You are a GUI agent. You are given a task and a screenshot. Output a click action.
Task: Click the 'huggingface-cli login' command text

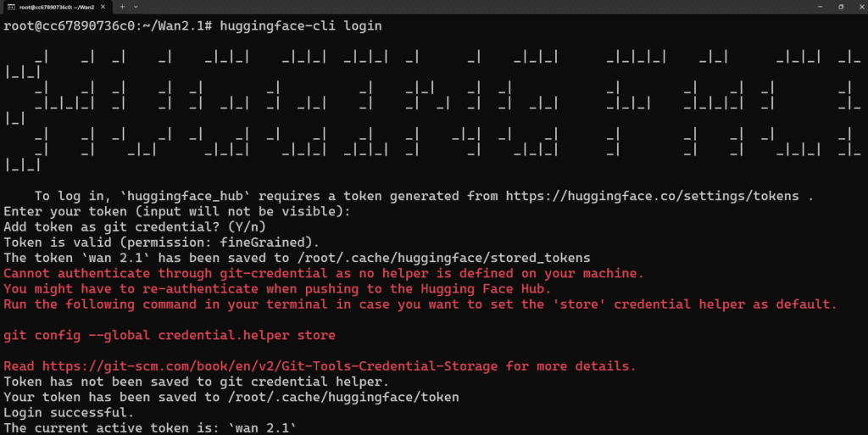(301, 26)
